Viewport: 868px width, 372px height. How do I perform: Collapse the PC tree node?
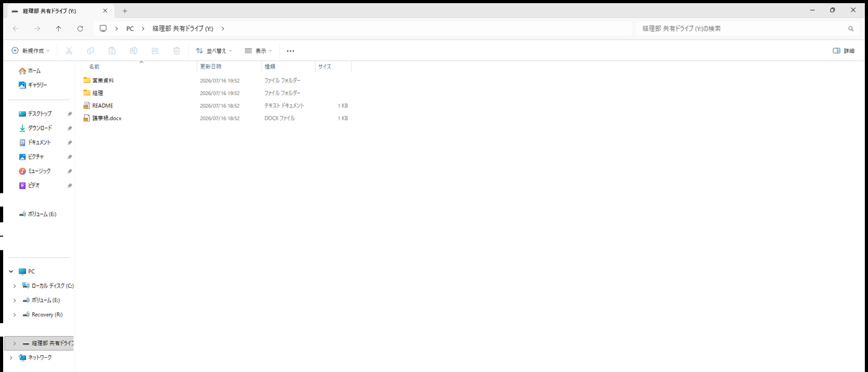pyautogui.click(x=11, y=272)
